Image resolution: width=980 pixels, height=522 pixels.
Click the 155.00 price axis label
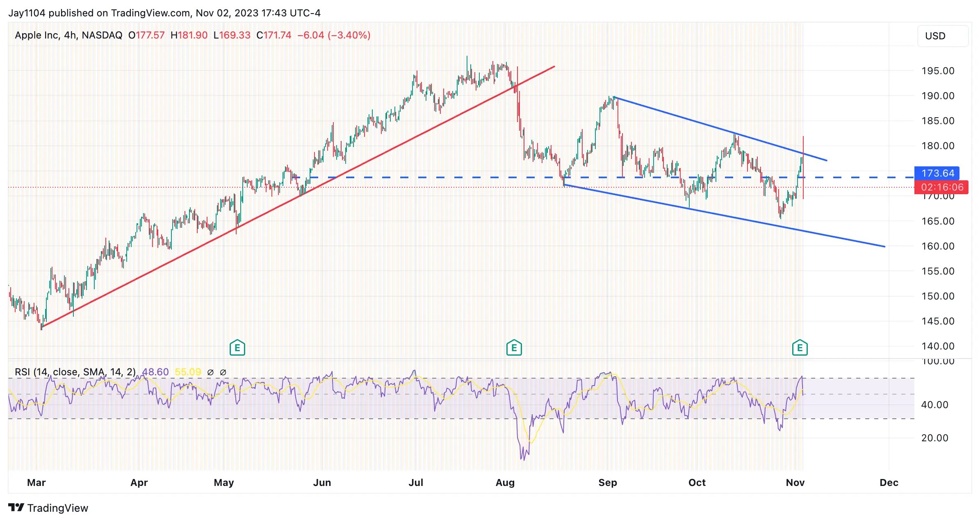pos(938,271)
